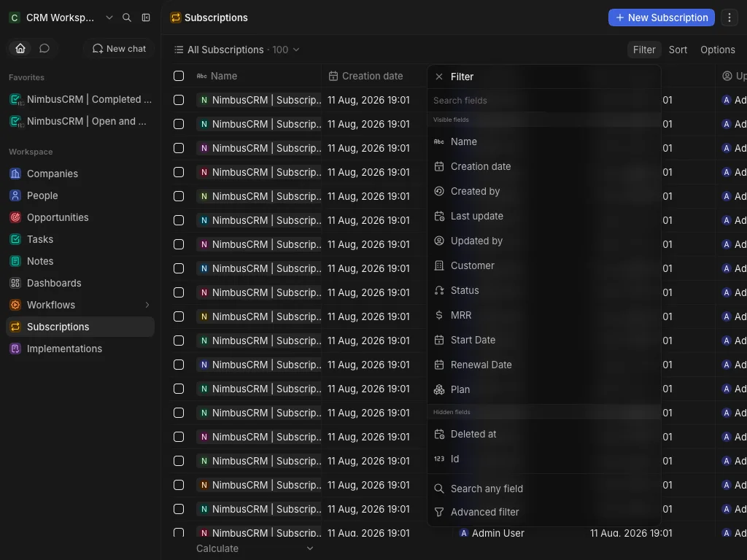Screen dimensions: 747x560
Task: Toggle the select-all checkbox in table header
Action: pyautogui.click(x=179, y=76)
